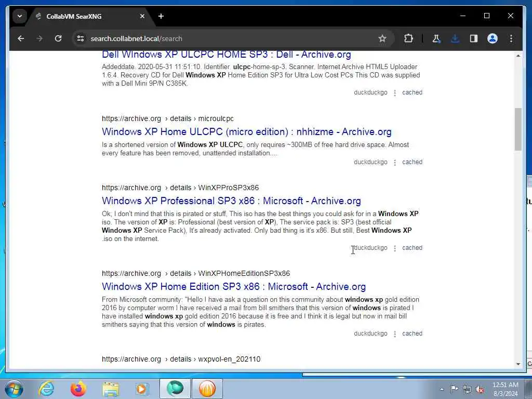The width and height of the screenshot is (532, 399).
Task: Open cached link for Professional SP3 result
Action: pyautogui.click(x=412, y=248)
